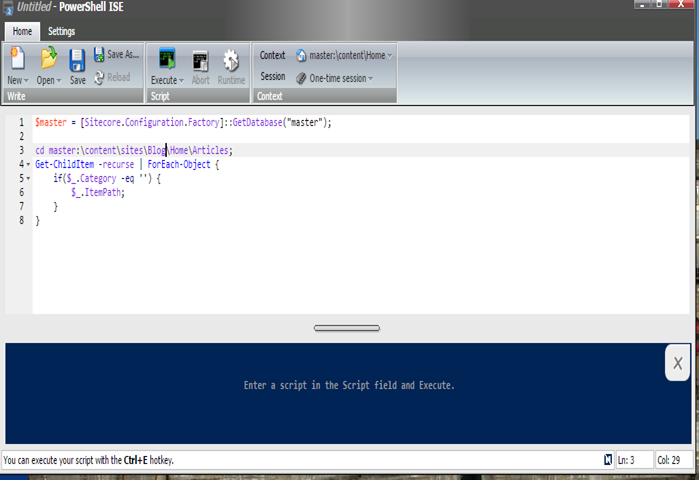Click the status bar N icon

pos(608,460)
